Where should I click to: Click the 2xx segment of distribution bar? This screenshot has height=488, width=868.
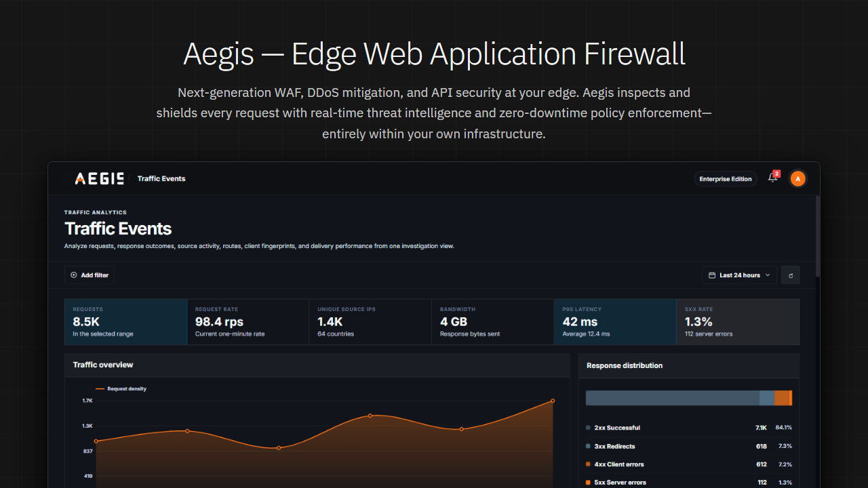673,398
